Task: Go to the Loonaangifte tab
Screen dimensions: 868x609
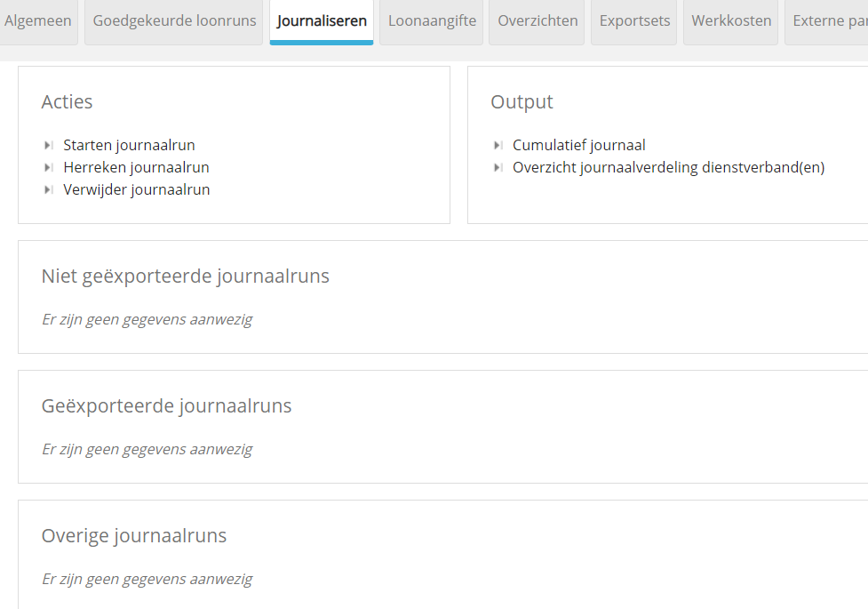Action: 432,21
